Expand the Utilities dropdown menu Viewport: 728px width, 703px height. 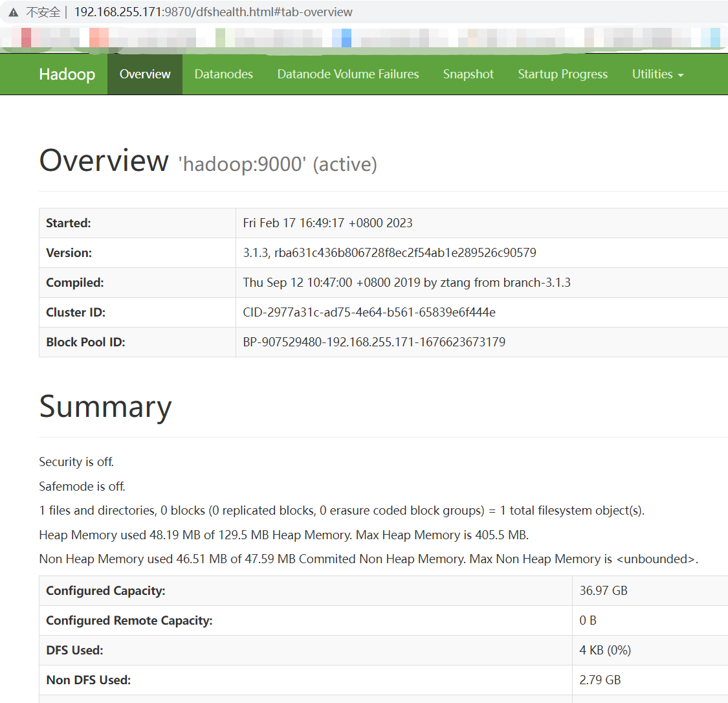(x=657, y=74)
